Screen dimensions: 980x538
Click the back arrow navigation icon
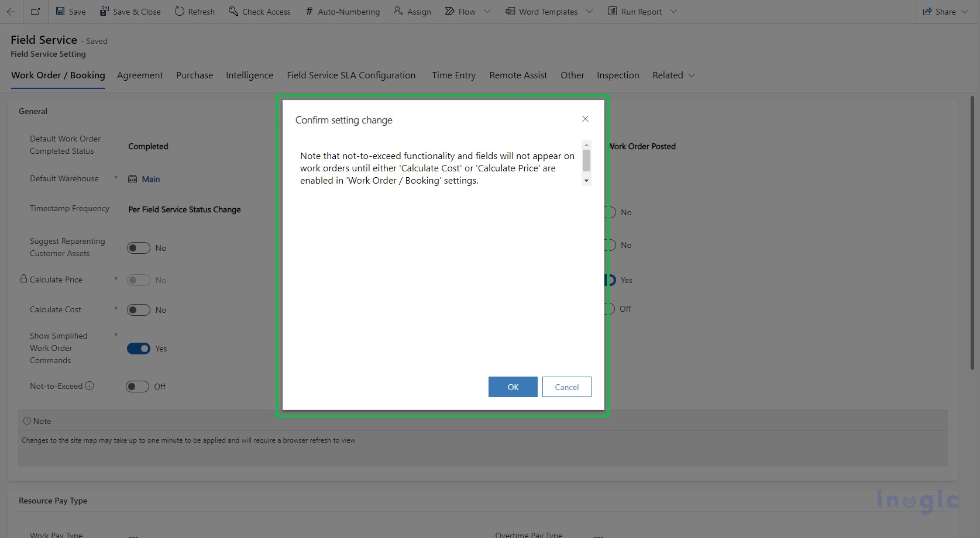click(11, 11)
